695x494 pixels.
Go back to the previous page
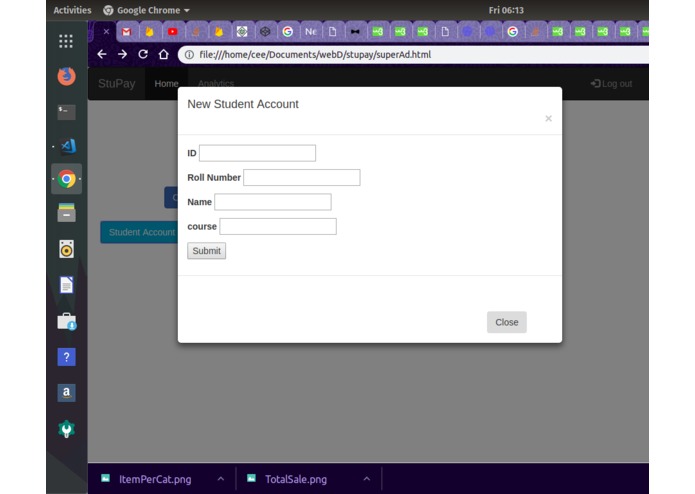102,54
